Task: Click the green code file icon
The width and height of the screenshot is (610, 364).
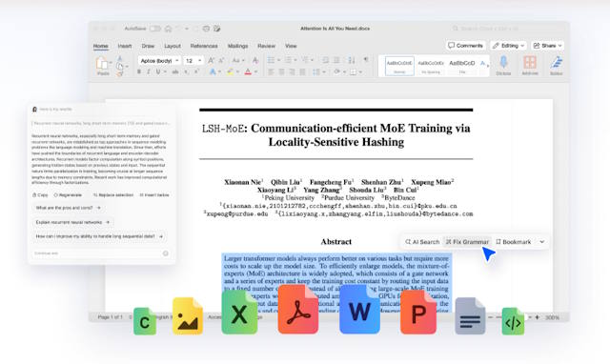Action: coord(513,321)
